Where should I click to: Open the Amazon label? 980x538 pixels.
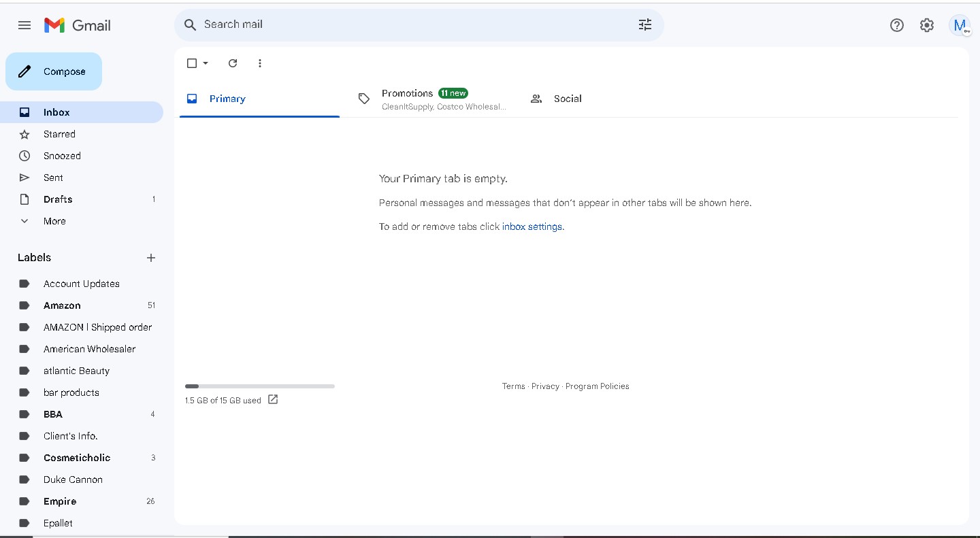click(82, 305)
